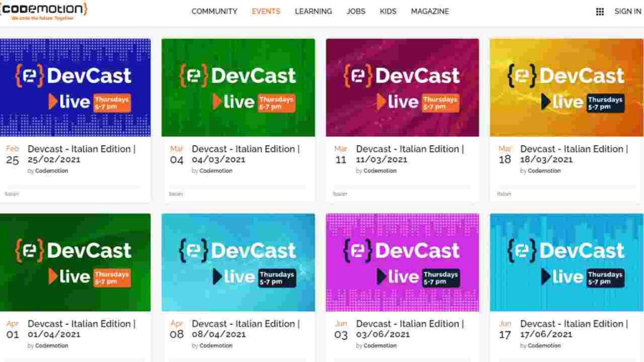Image resolution: width=644 pixels, height=362 pixels.
Task: Select the Events menu item
Action: point(266,11)
